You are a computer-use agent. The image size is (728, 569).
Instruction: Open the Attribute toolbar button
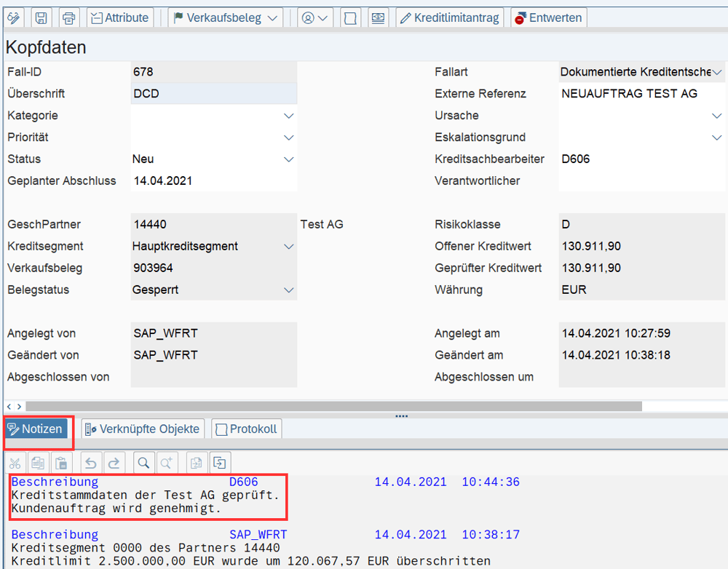120,17
